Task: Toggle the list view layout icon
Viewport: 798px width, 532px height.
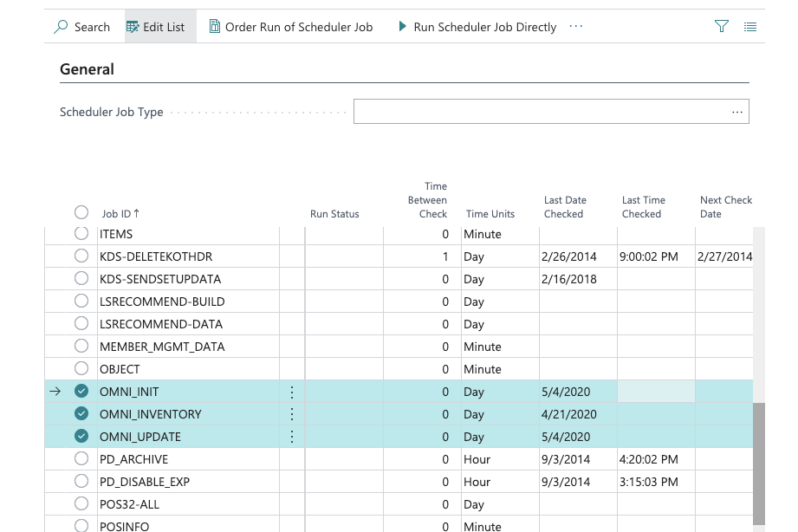Action: tap(750, 27)
